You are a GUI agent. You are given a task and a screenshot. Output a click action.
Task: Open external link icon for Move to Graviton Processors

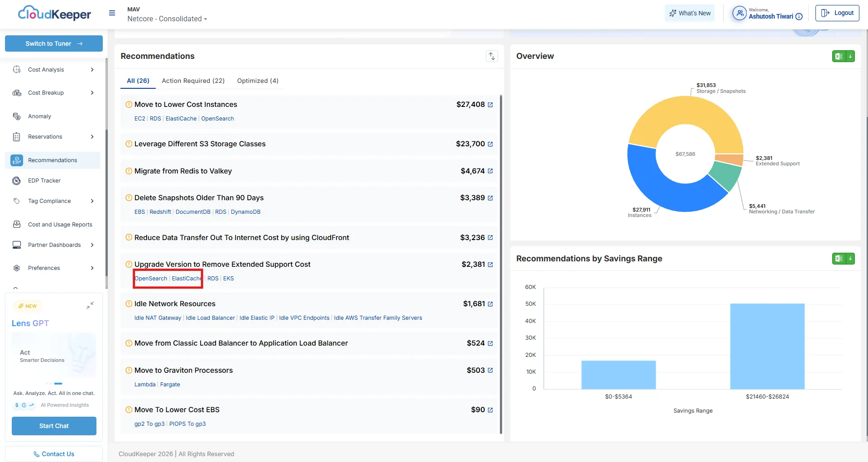pos(490,371)
